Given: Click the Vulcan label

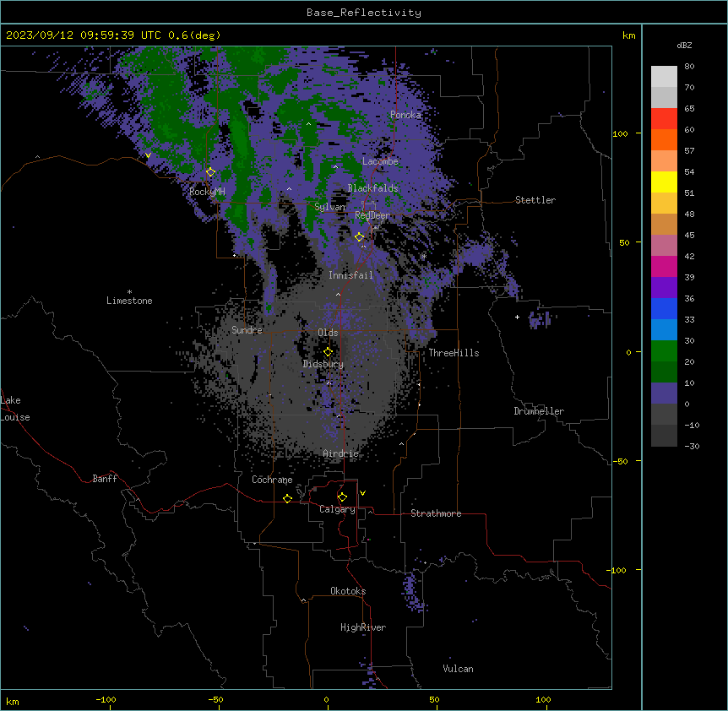Looking at the screenshot, I should (x=459, y=669).
